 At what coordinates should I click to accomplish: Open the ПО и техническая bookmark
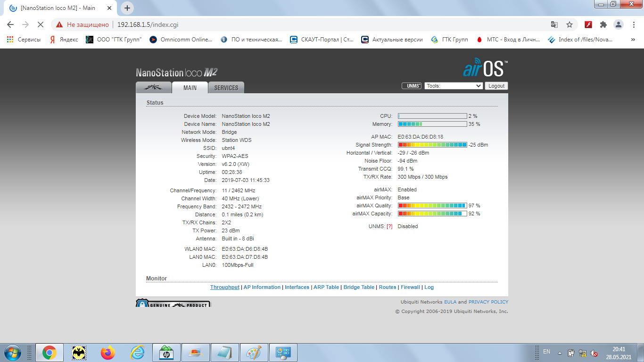(251, 40)
